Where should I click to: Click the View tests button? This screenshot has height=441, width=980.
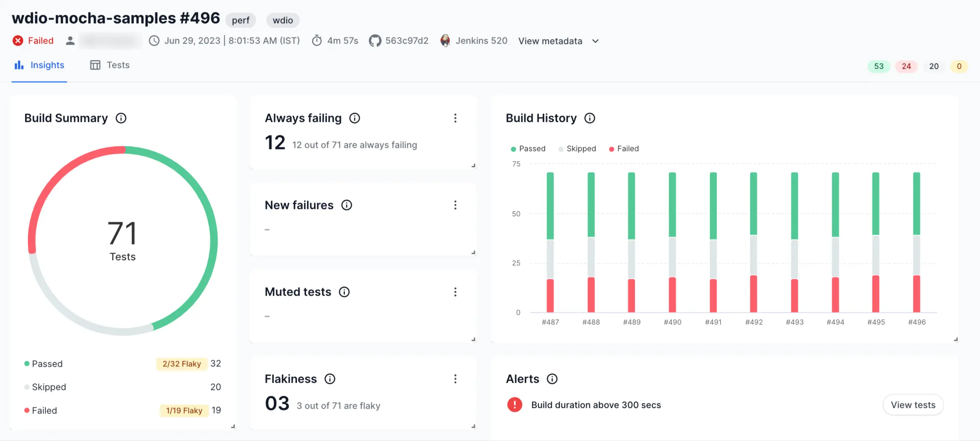tap(913, 405)
